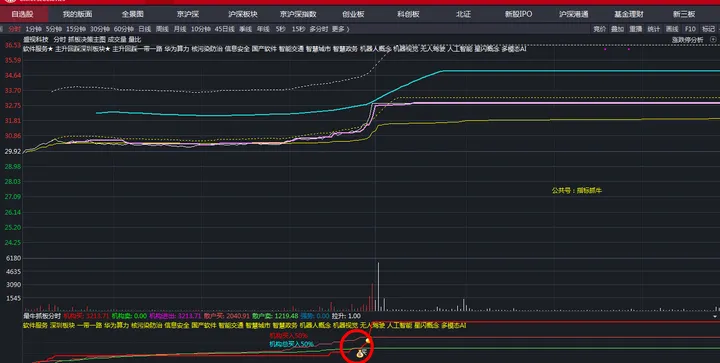Switch to 创业板 tab
The image size is (720, 363).
pos(353,14)
